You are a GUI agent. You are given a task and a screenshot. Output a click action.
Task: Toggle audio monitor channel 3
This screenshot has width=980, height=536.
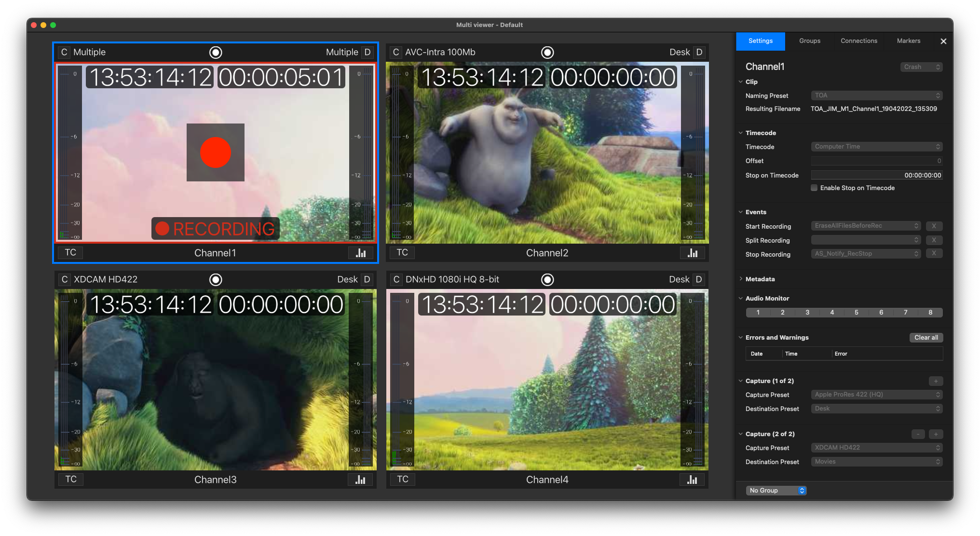807,312
